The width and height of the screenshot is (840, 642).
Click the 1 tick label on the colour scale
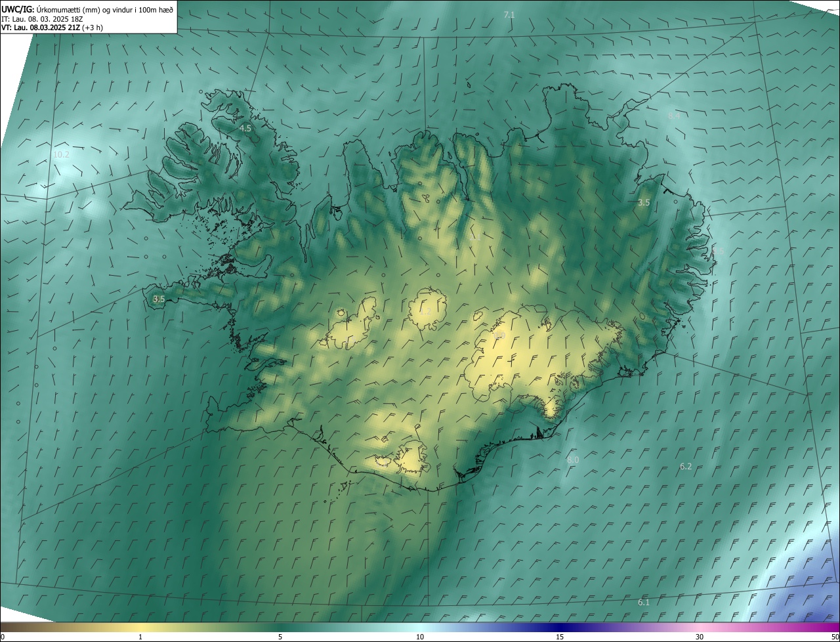tap(140, 637)
